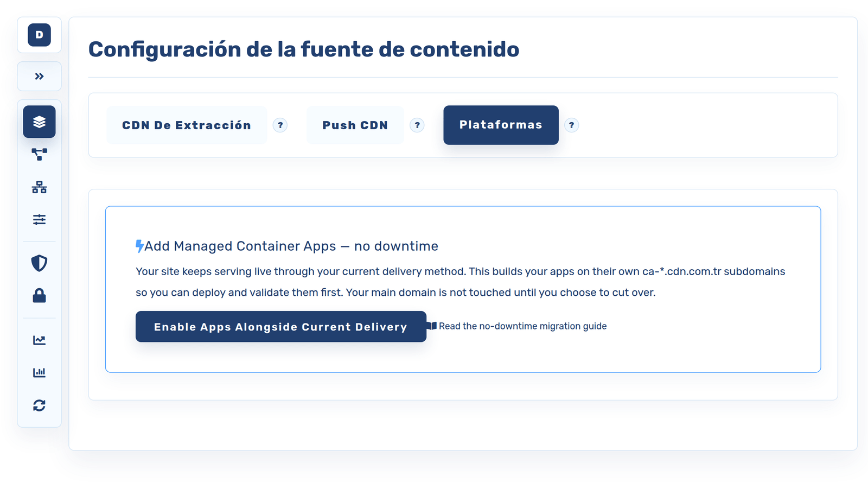868x489 pixels.
Task: Show help for CDN De Extracción
Action: click(280, 125)
